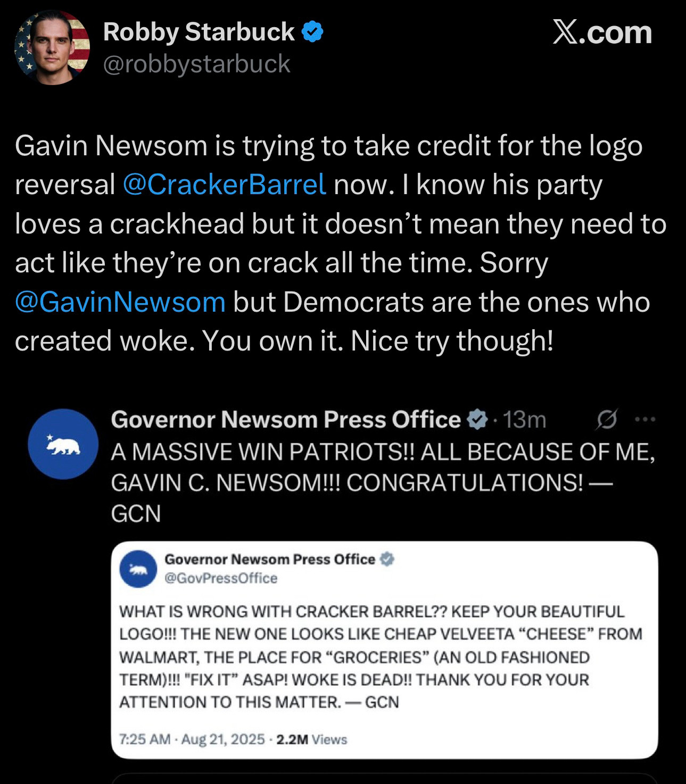This screenshot has height=784, width=686.
Task: Click the @GovPressOffice handle in embedded tweet
Action: (221, 578)
